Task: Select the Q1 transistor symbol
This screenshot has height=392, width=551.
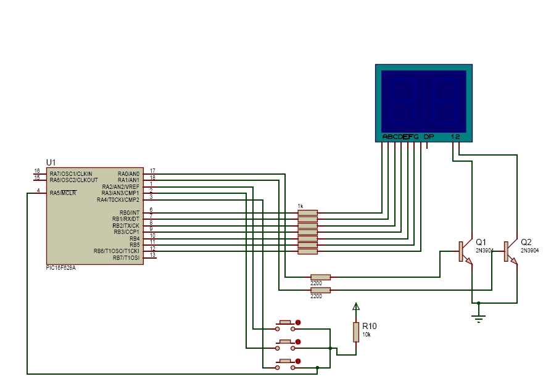Action: point(466,252)
